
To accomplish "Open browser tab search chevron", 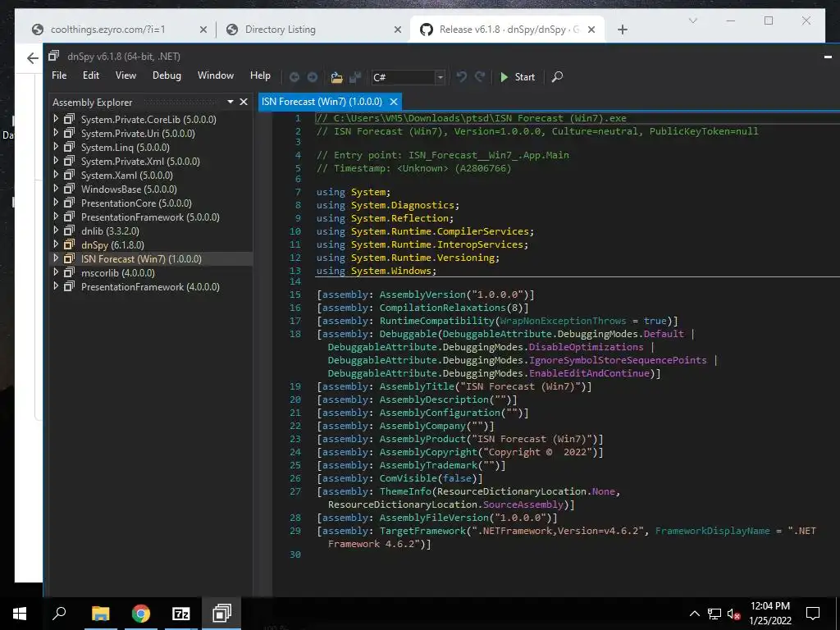I will (x=692, y=21).
